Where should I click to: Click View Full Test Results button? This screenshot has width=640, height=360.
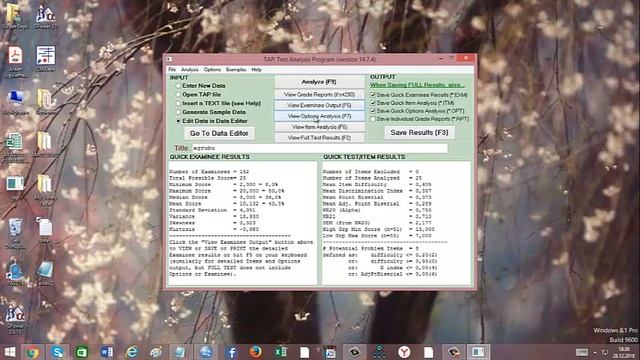click(x=319, y=138)
